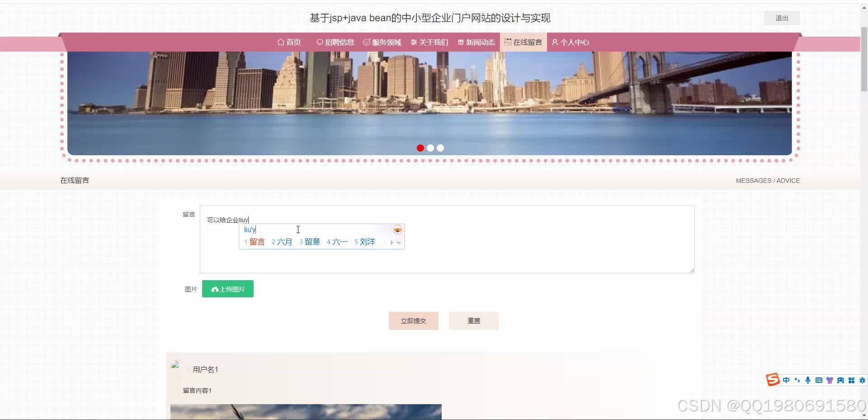Click the home icon beside 首页
The height and width of the screenshot is (420, 868).
pos(280,42)
